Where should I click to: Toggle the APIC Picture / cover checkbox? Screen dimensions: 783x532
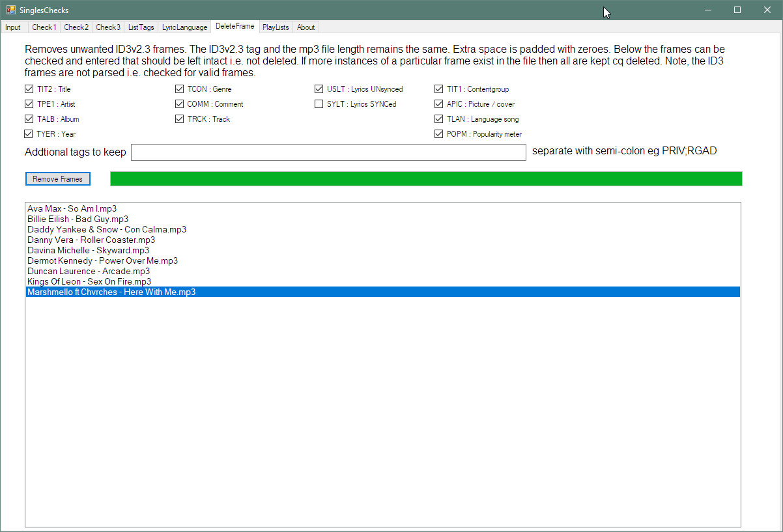[438, 104]
